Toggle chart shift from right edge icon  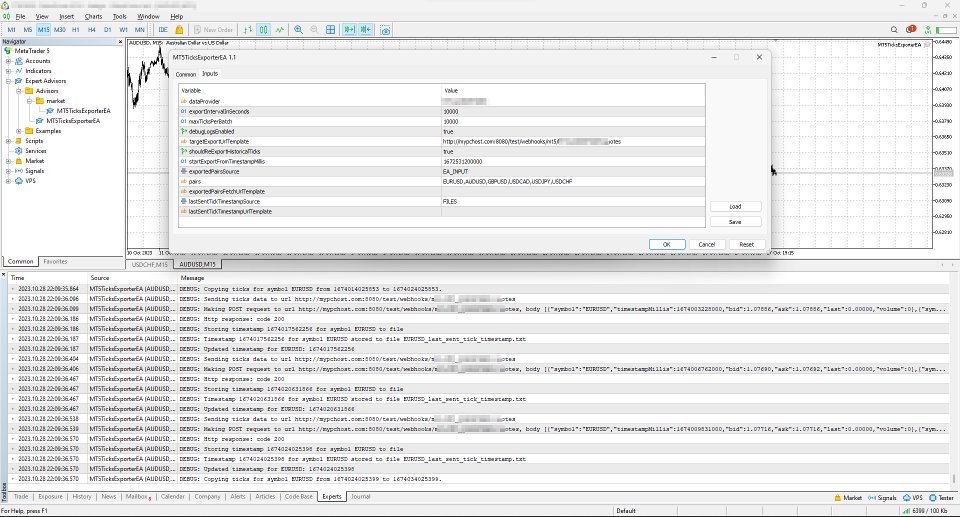tap(366, 29)
